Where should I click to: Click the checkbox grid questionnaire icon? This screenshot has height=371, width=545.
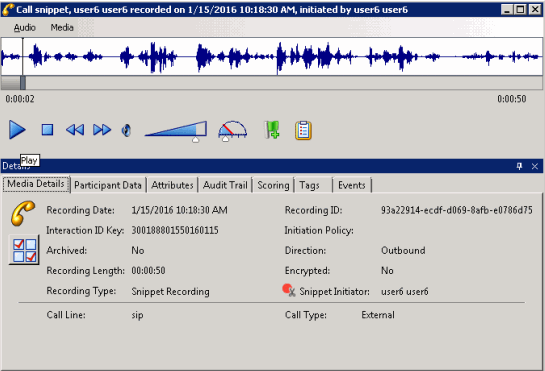pyautogui.click(x=24, y=250)
